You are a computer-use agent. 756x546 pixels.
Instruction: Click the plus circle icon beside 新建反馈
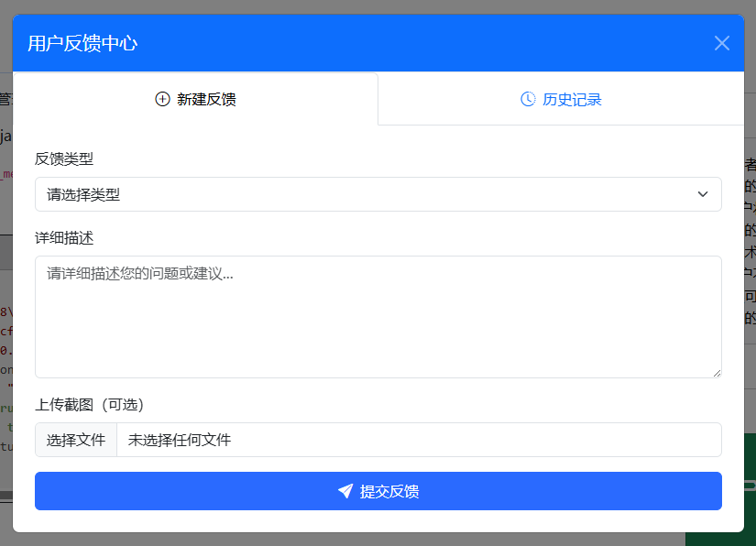(x=163, y=98)
